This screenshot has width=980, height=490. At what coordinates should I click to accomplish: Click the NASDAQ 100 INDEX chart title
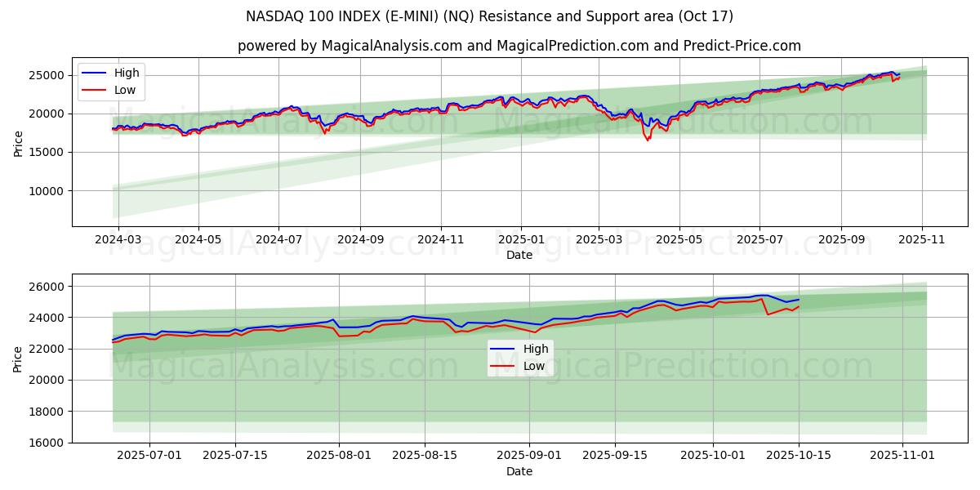(489, 16)
